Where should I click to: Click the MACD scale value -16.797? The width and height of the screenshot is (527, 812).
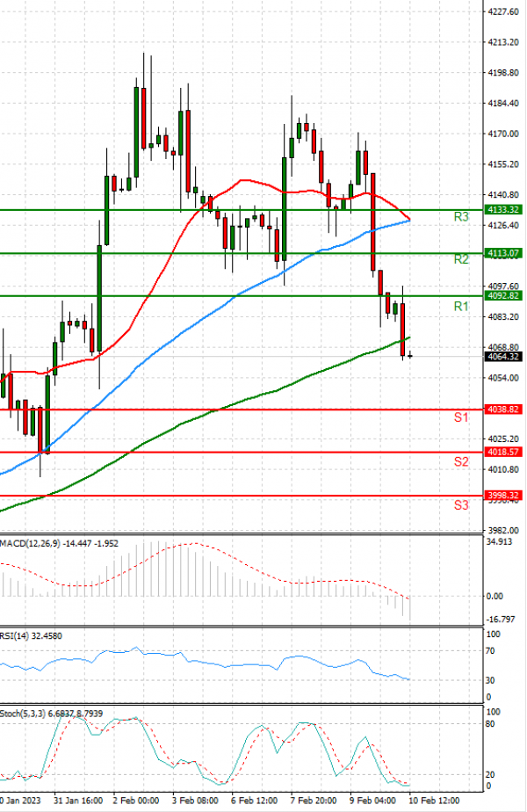tap(501, 620)
